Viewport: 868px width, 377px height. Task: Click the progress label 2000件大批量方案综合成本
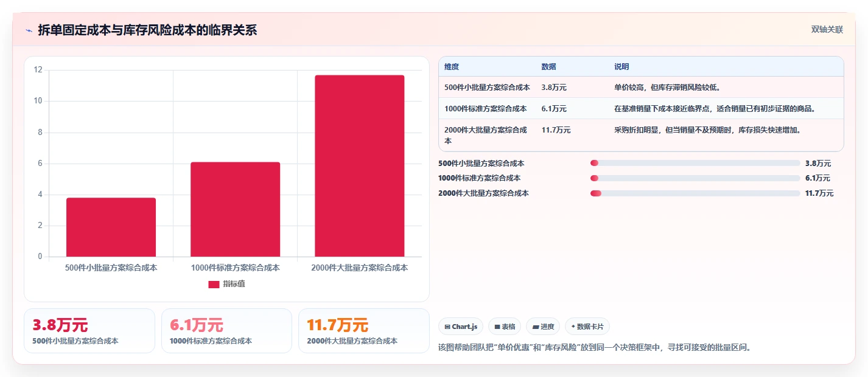483,193
